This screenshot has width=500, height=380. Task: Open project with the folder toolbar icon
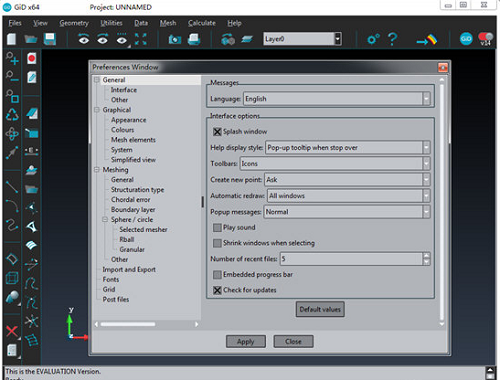click(x=31, y=39)
